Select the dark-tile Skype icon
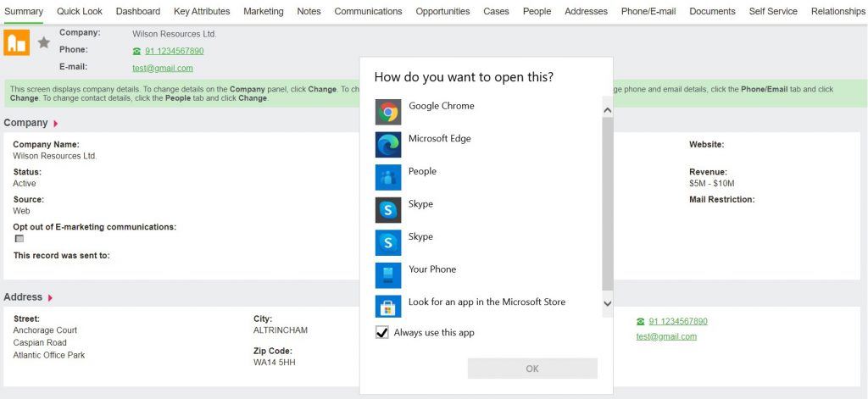868x399 pixels. (x=388, y=210)
